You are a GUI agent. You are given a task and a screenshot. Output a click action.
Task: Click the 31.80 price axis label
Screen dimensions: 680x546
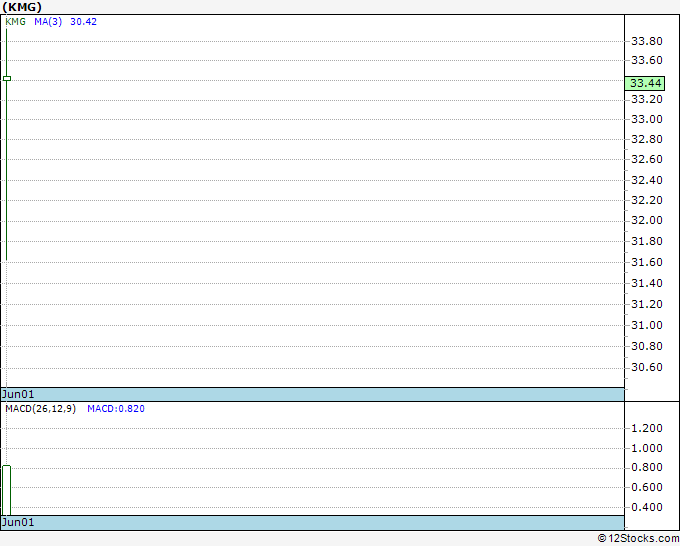tap(647, 241)
